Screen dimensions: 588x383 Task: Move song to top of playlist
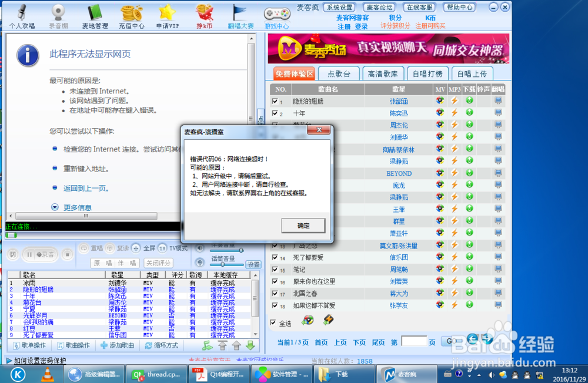pyautogui.click(x=222, y=345)
